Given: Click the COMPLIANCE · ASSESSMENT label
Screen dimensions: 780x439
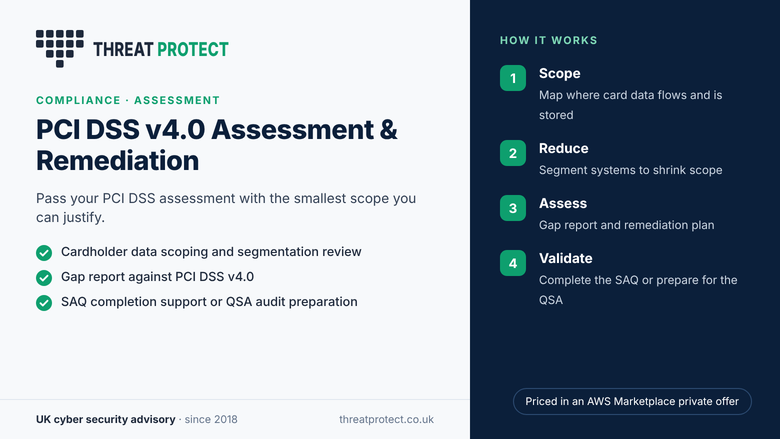Looking at the screenshot, I should (x=128, y=100).
